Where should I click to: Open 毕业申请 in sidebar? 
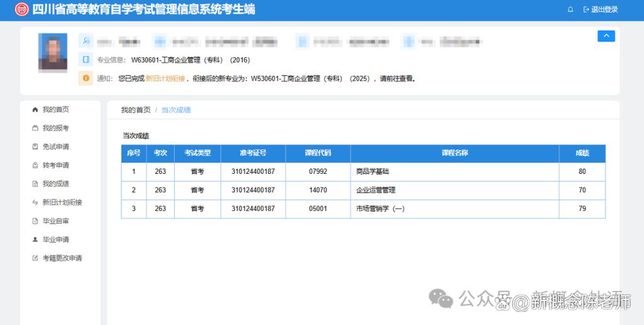coord(55,239)
